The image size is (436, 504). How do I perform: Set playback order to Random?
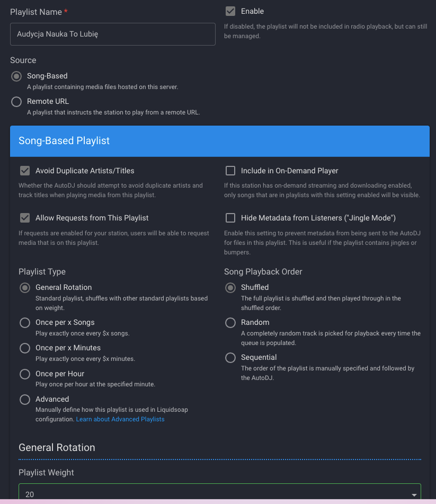[x=230, y=323]
